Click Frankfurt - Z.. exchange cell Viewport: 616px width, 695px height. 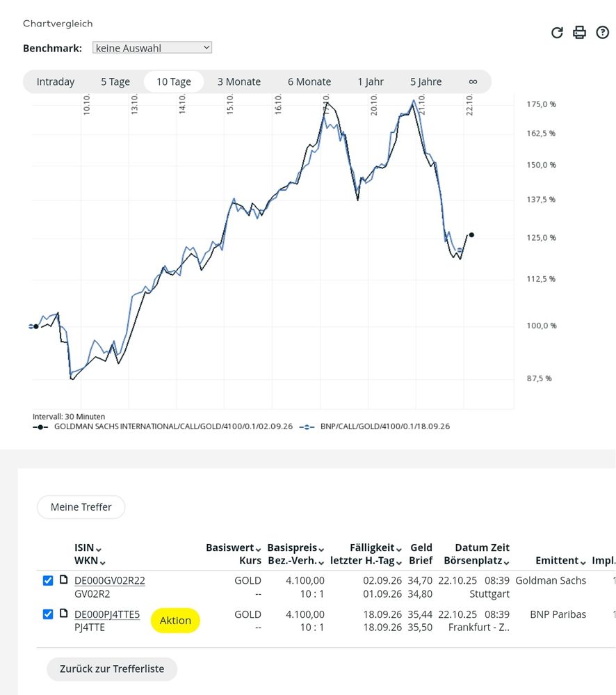(x=479, y=628)
